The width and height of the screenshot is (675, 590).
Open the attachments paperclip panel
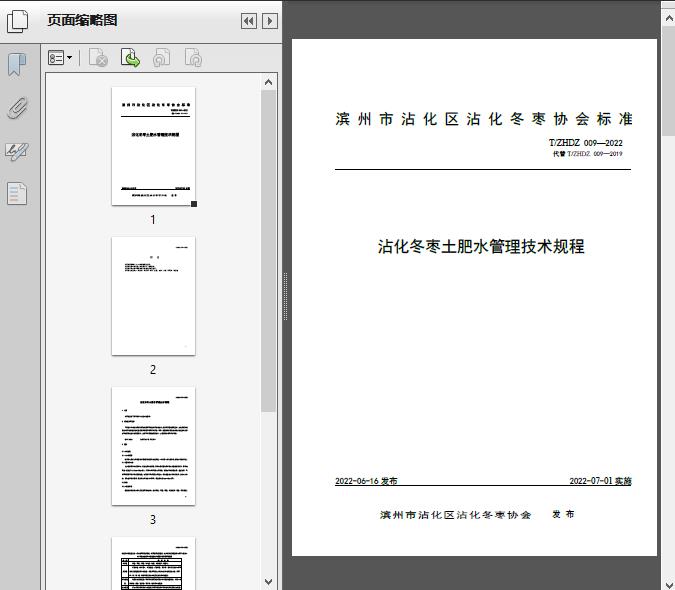17,108
